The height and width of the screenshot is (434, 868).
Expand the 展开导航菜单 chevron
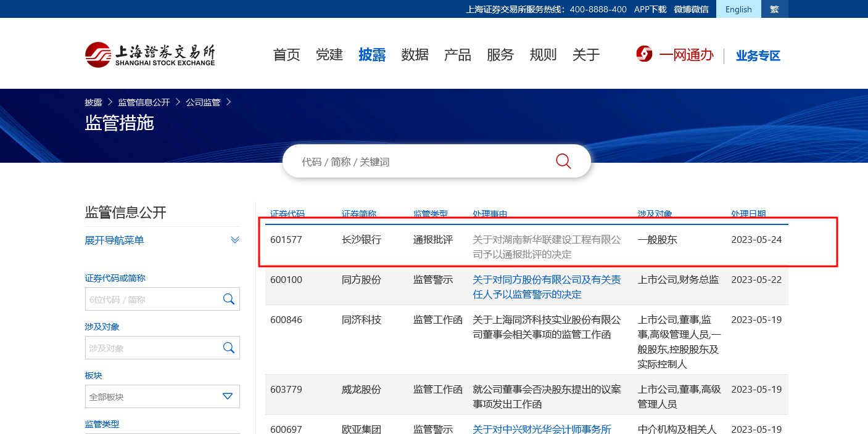tap(235, 240)
